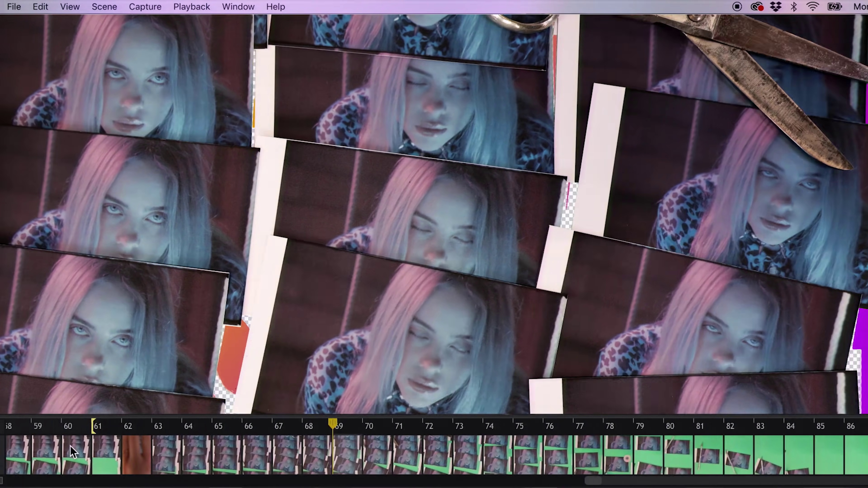Screen dimensions: 868x488
Task: Open the Creative Cloud status icon
Action: click(x=757, y=7)
